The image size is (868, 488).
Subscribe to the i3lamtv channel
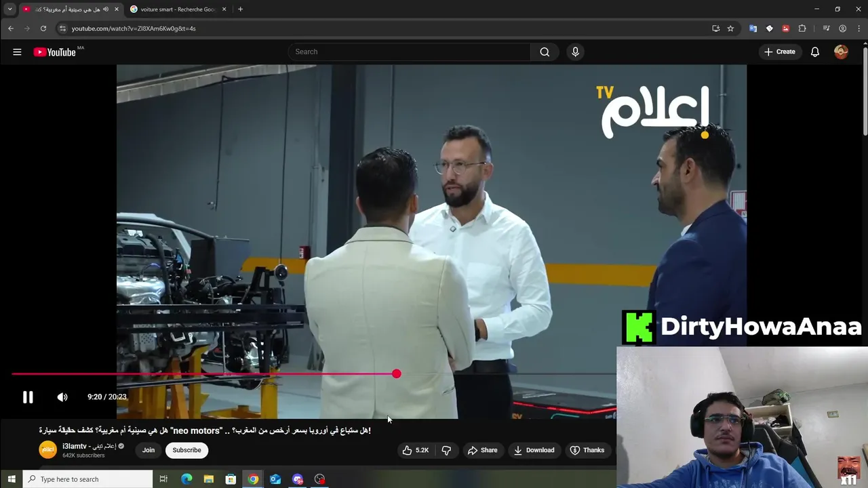click(x=186, y=450)
